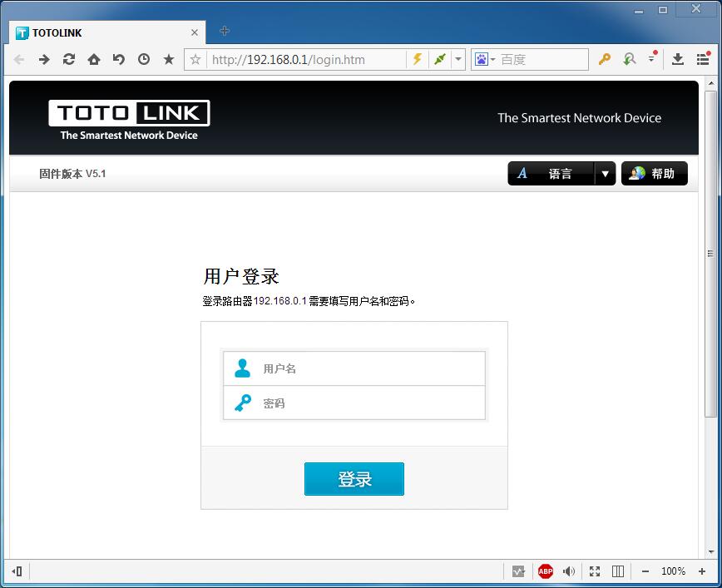Viewport: 722px width, 588px height.
Task: Zoom in with the plus control
Action: [702, 571]
